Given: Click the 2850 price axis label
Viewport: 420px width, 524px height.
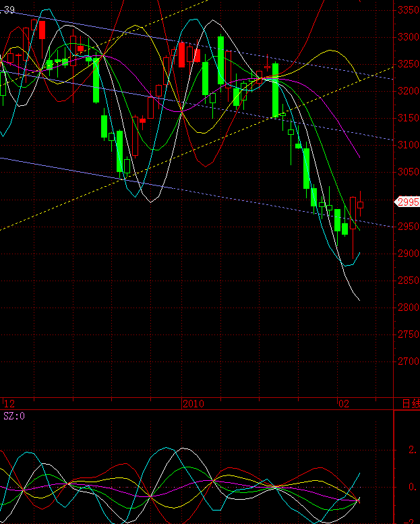Looking at the screenshot, I should [x=409, y=281].
